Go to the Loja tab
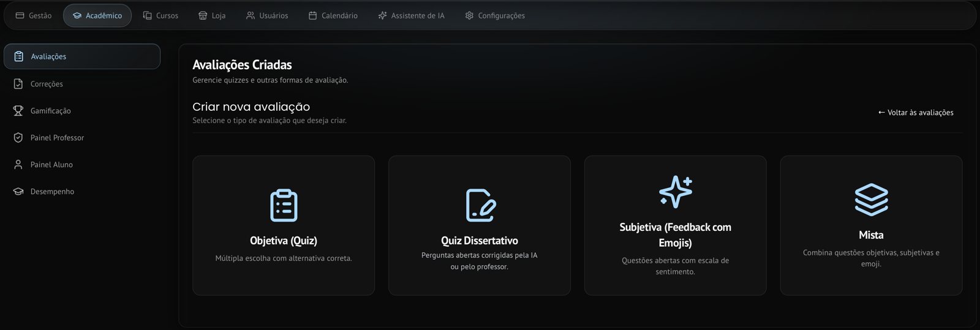 pos(212,15)
